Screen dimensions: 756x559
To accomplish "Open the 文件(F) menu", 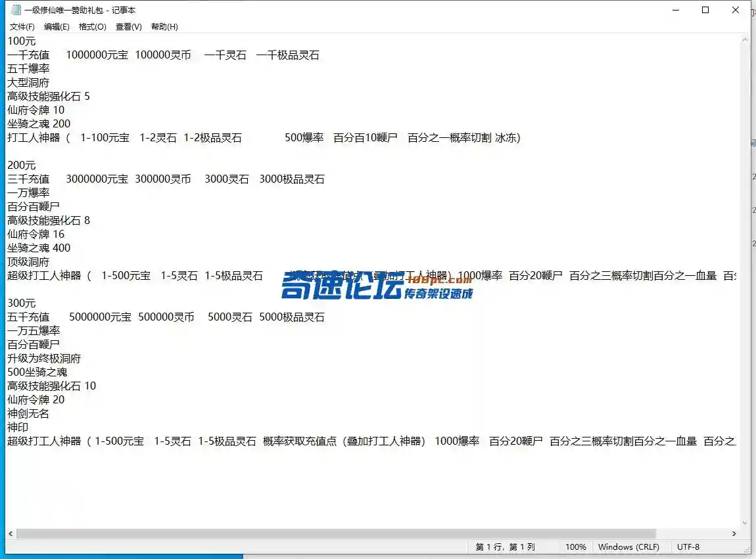I will (x=22, y=26).
